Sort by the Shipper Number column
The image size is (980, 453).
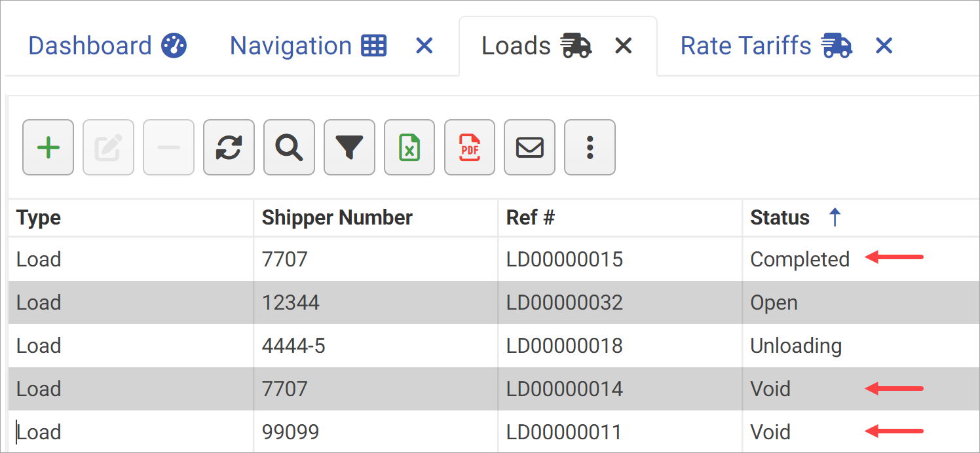click(x=337, y=217)
